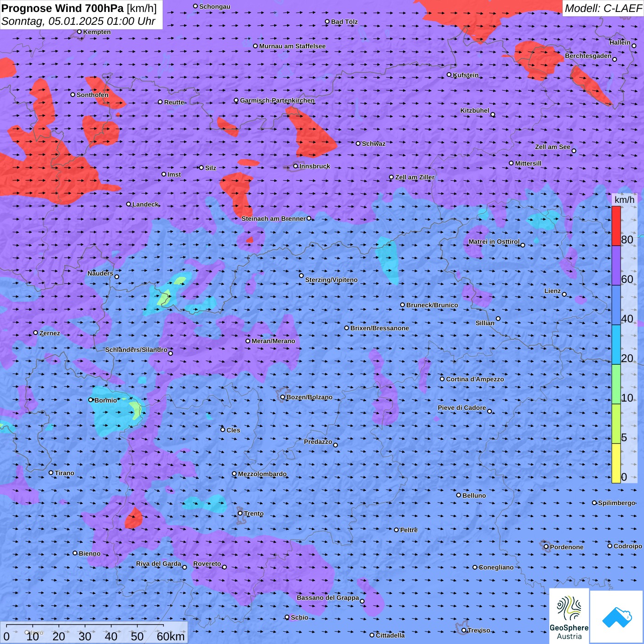Click the 'Pordenone' label
Image resolution: width=644 pixels, height=644 pixels.
tap(567, 547)
